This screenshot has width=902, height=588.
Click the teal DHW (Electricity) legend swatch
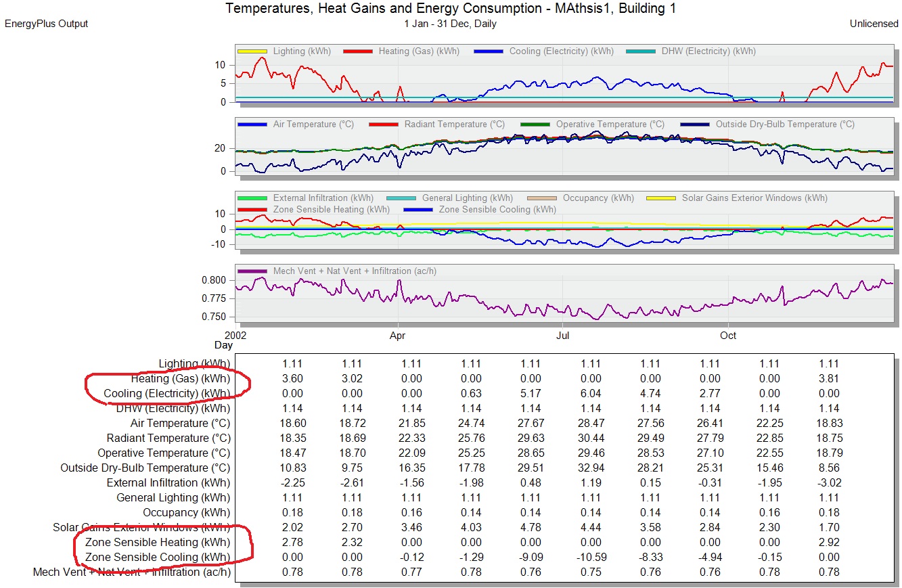[641, 51]
